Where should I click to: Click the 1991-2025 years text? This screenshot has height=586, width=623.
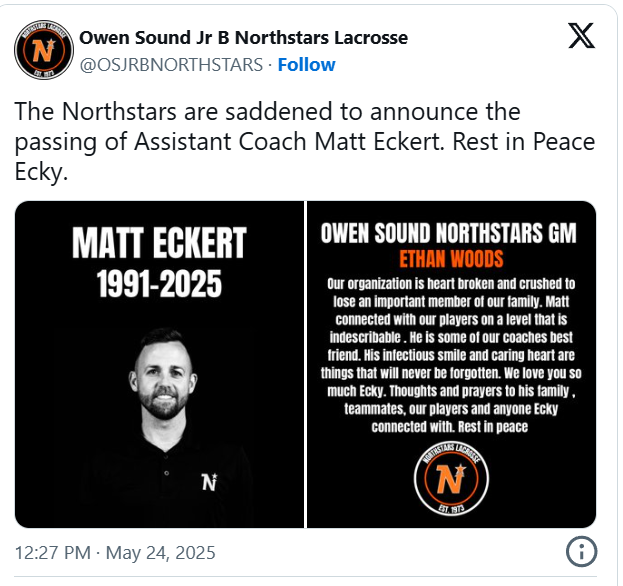[159, 284]
